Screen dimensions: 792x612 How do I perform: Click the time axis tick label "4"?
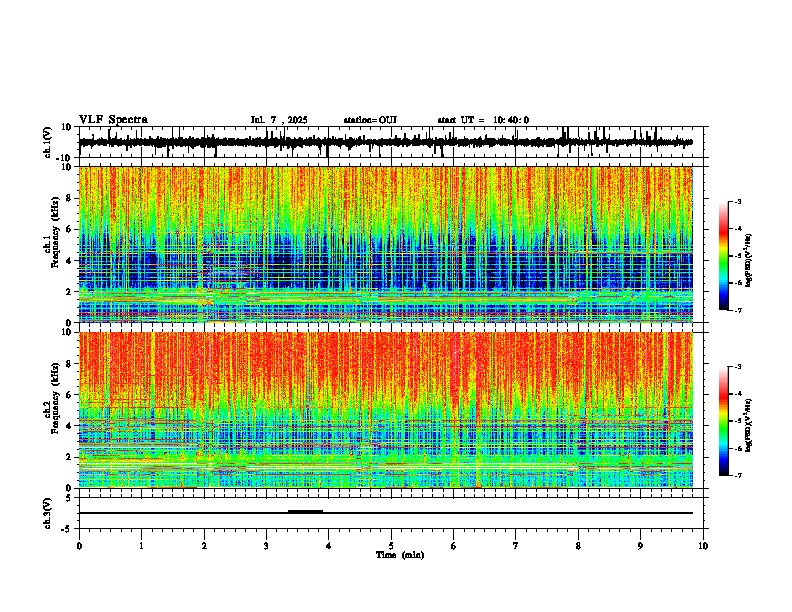pyautogui.click(x=329, y=546)
